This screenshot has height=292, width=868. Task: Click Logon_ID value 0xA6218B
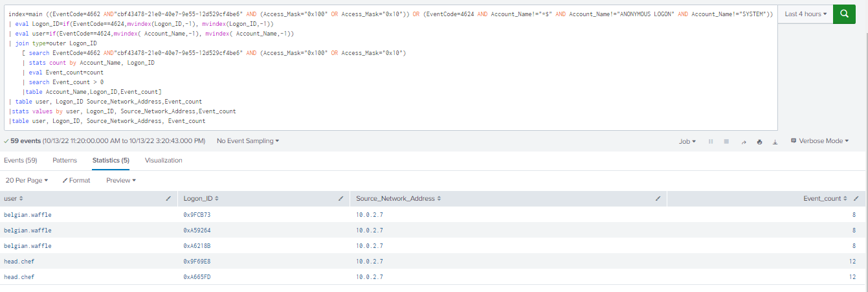(197, 245)
